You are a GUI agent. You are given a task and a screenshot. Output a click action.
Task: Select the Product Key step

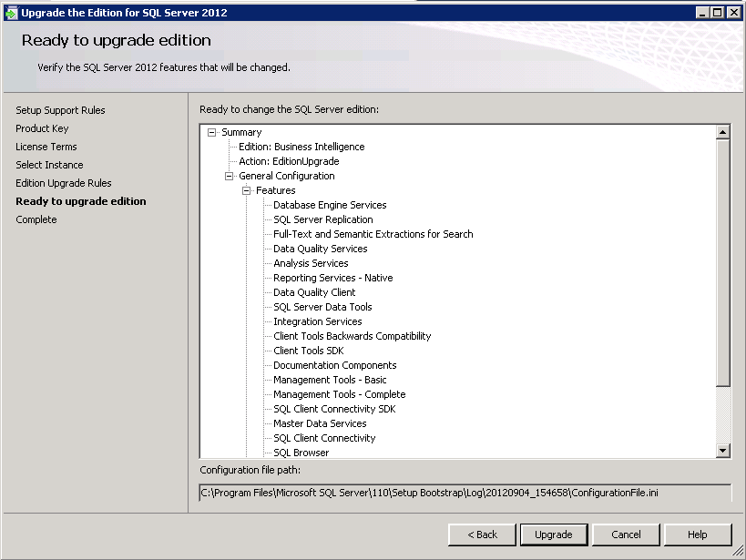[42, 128]
